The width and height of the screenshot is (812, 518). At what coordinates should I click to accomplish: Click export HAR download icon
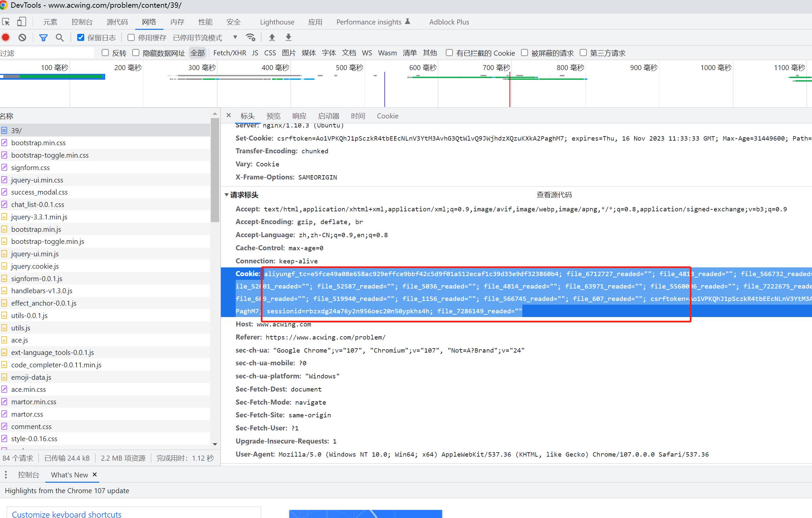pyautogui.click(x=288, y=38)
